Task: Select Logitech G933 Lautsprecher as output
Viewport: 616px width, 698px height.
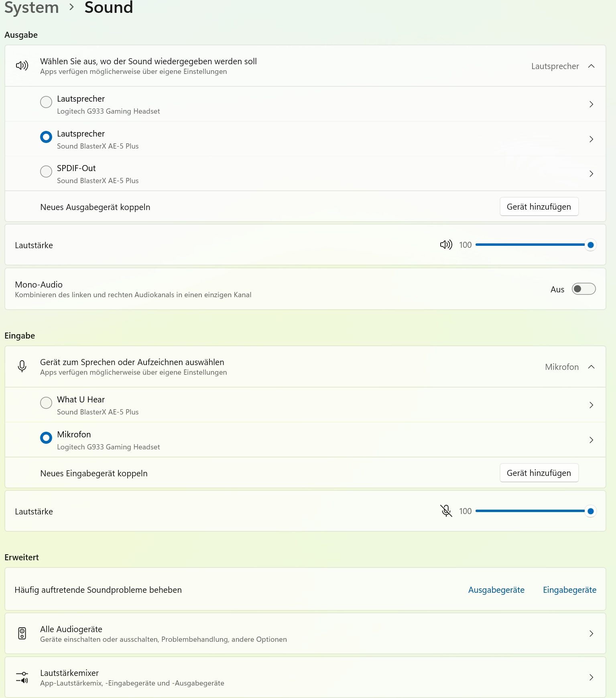Action: pos(46,102)
